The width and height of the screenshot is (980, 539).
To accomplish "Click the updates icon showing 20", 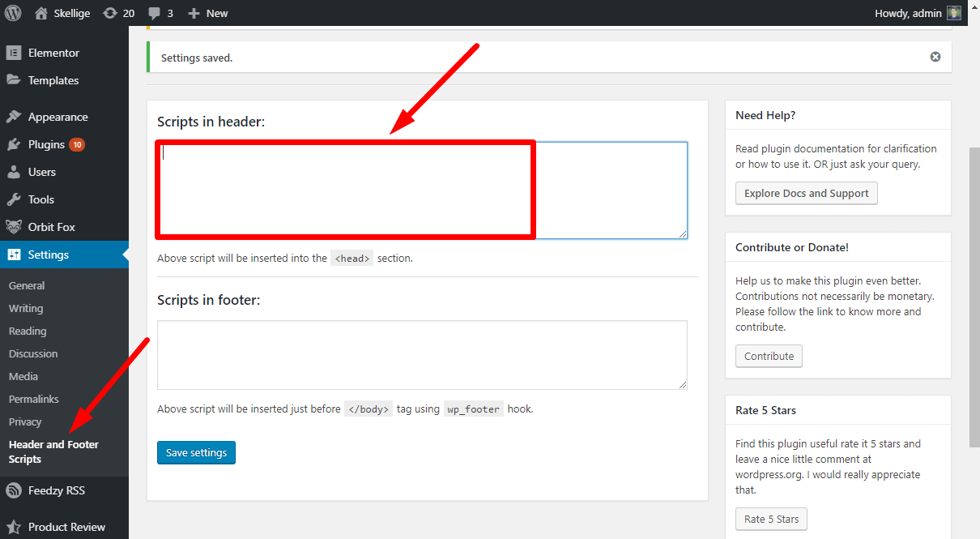I will tap(109, 13).
